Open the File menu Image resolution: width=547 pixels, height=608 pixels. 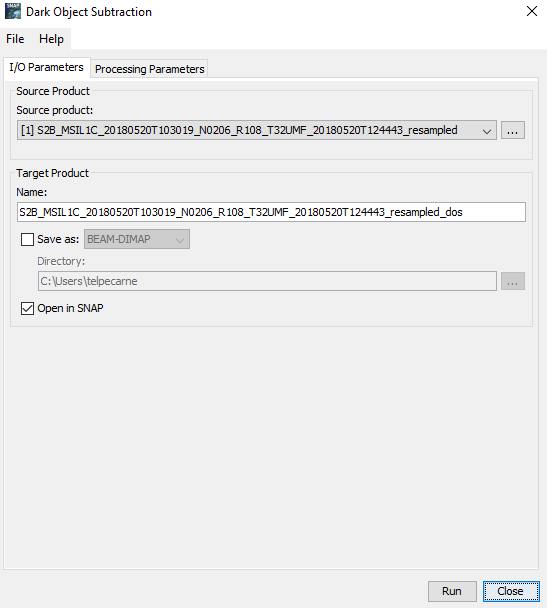[x=15, y=39]
